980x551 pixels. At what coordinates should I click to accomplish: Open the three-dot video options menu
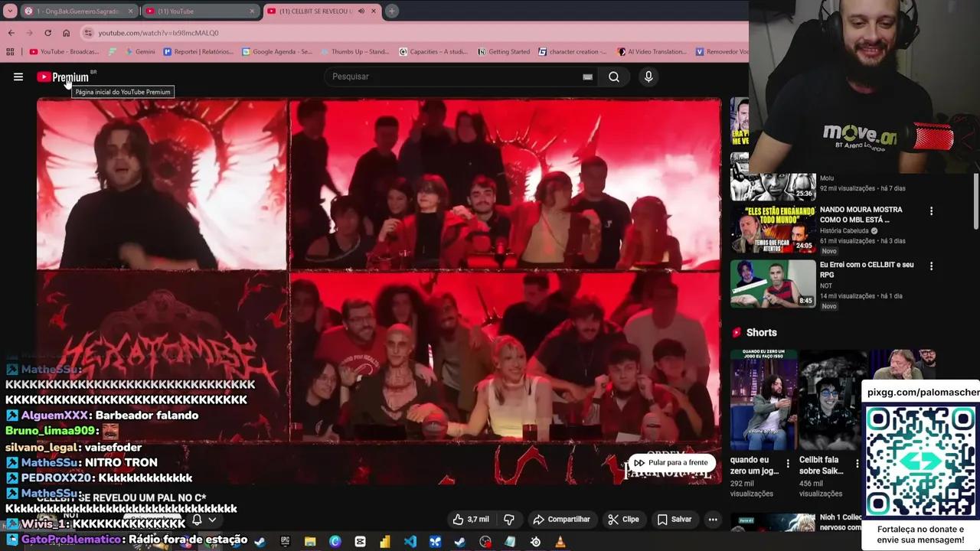(x=713, y=519)
